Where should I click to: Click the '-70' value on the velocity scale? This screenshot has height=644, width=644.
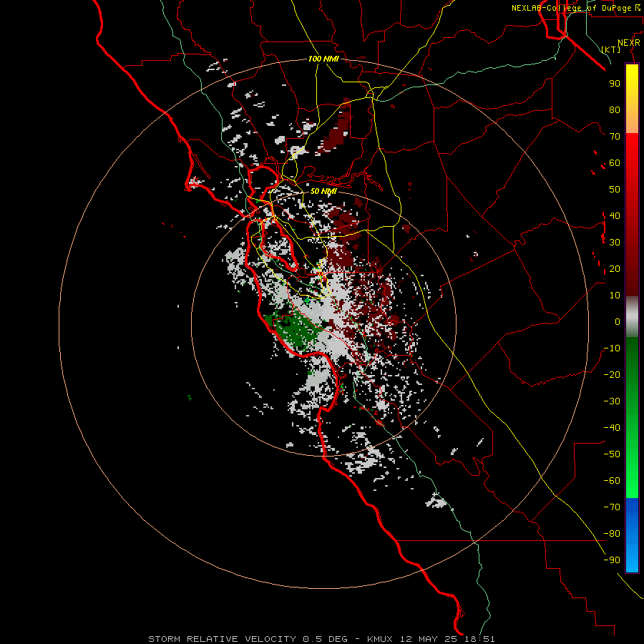coord(612,507)
